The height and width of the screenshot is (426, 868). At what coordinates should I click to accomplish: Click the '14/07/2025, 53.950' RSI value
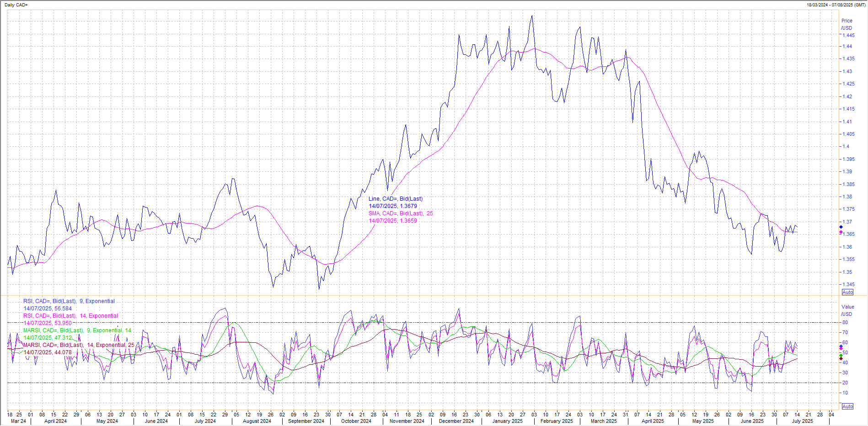coord(48,323)
